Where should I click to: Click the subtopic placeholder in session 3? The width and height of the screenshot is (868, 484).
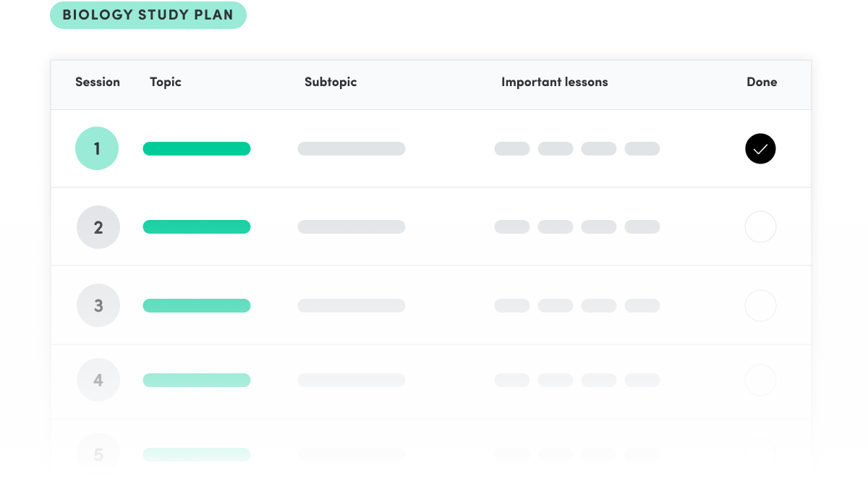tap(352, 305)
